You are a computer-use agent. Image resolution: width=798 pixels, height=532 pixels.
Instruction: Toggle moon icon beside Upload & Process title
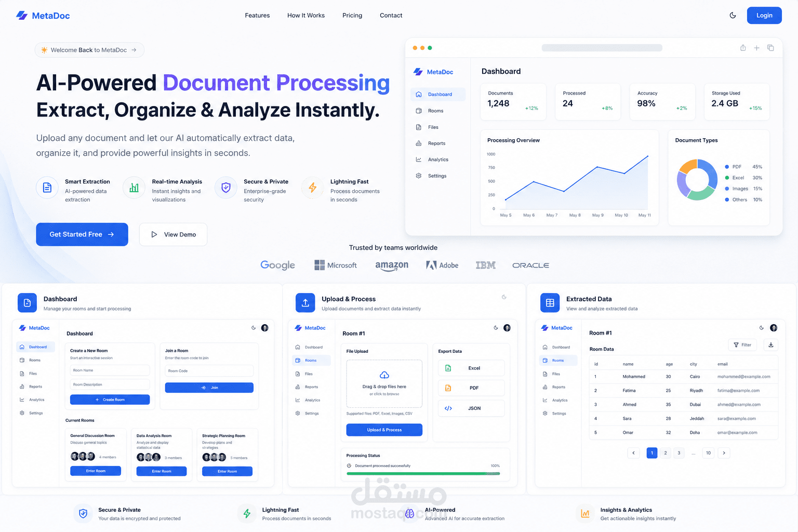click(504, 297)
